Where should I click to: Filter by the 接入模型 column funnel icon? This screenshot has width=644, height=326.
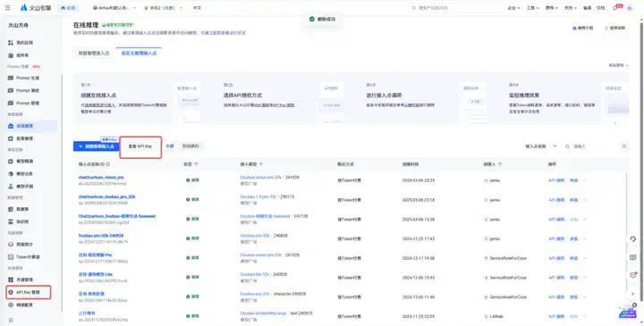pos(260,164)
